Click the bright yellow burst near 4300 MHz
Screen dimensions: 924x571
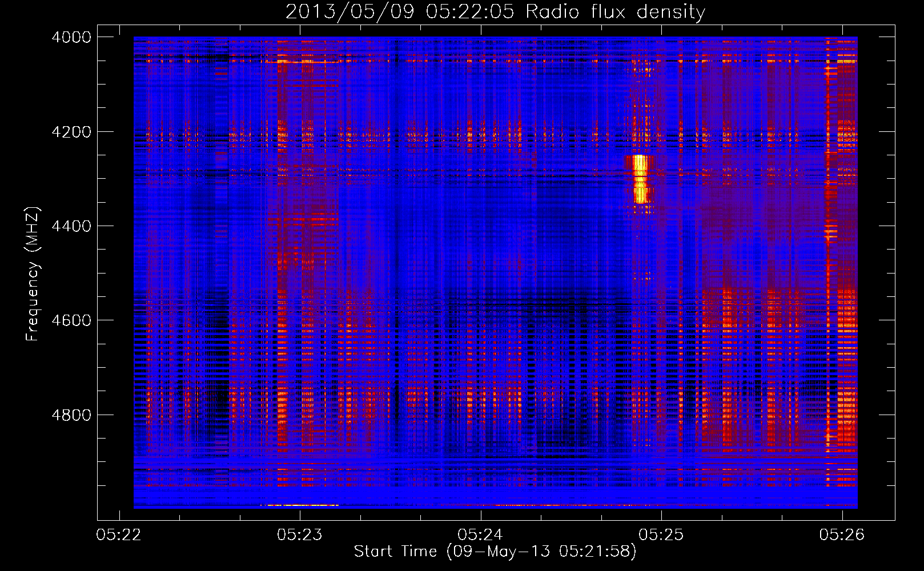[x=640, y=179]
